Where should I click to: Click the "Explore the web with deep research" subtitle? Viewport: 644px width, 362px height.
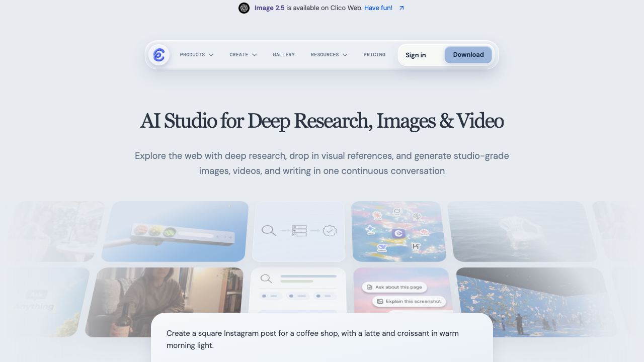click(322, 163)
